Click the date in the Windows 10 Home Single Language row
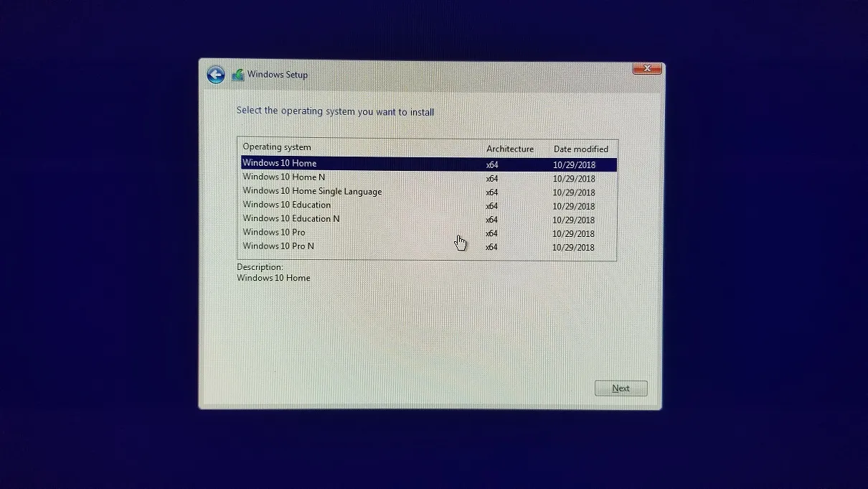The width and height of the screenshot is (868, 489). coord(574,192)
